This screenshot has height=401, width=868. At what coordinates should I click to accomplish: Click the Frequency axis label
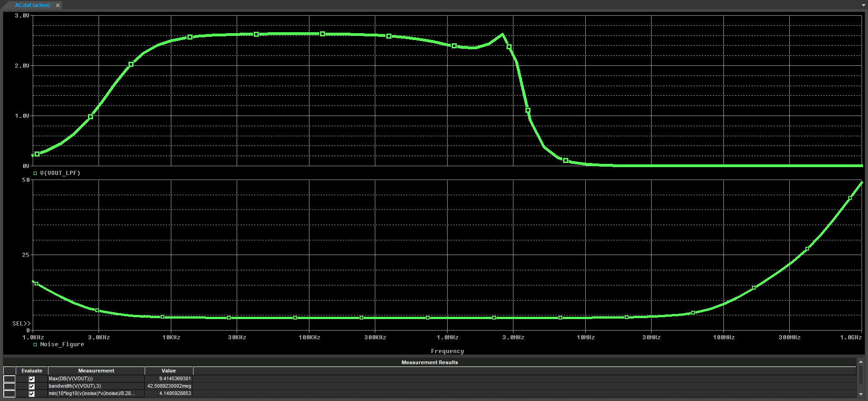[447, 351]
